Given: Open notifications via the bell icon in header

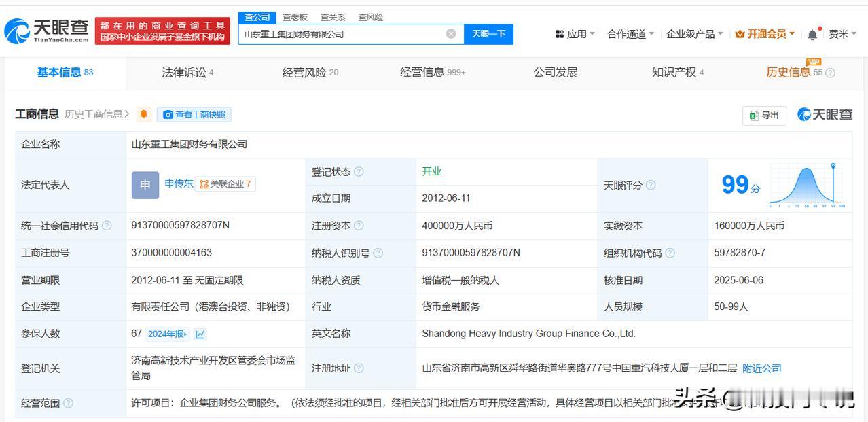Looking at the screenshot, I should [813, 34].
